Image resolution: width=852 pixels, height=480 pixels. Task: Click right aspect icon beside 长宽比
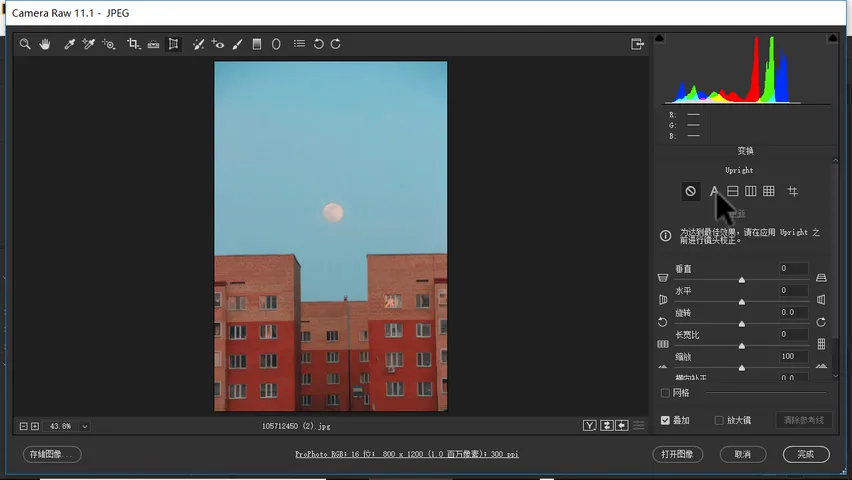[821, 344]
